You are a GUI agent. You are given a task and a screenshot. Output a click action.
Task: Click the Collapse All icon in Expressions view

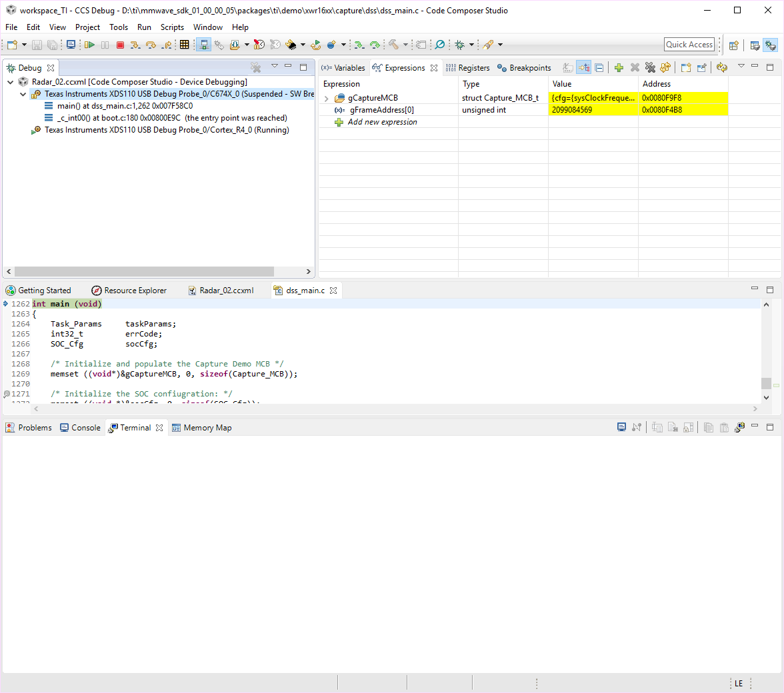[x=599, y=67]
